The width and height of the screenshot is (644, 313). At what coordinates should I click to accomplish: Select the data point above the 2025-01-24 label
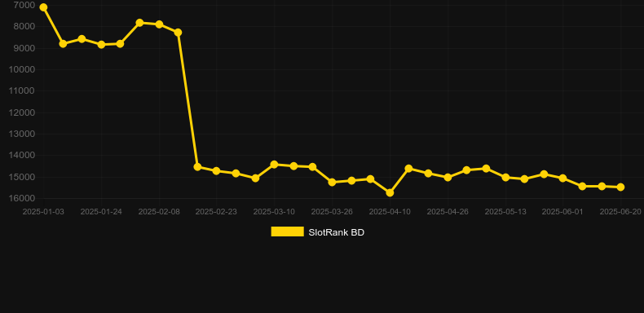(x=101, y=44)
